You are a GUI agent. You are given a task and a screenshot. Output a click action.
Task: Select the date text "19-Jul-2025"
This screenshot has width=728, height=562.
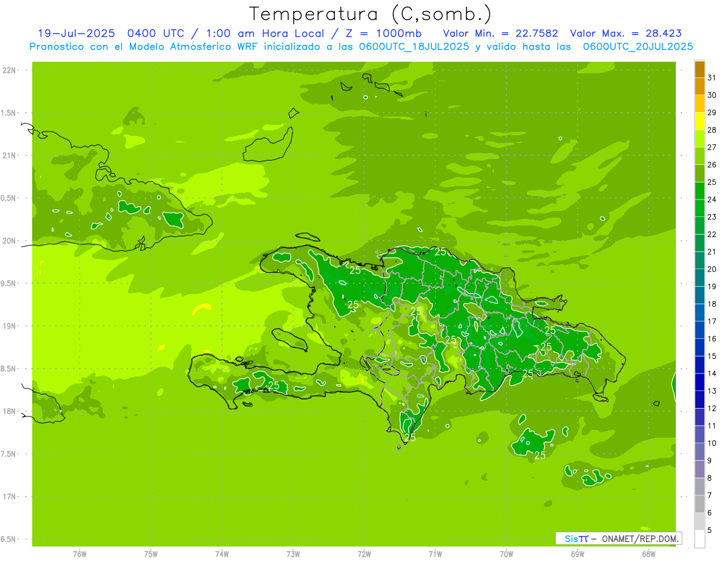tap(76, 33)
